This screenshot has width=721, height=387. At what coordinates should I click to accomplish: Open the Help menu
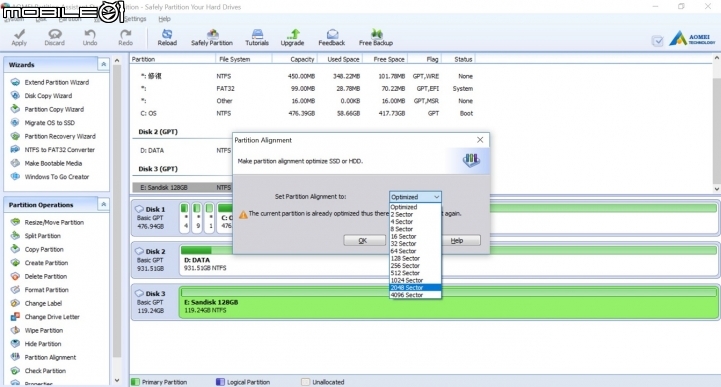pos(164,19)
